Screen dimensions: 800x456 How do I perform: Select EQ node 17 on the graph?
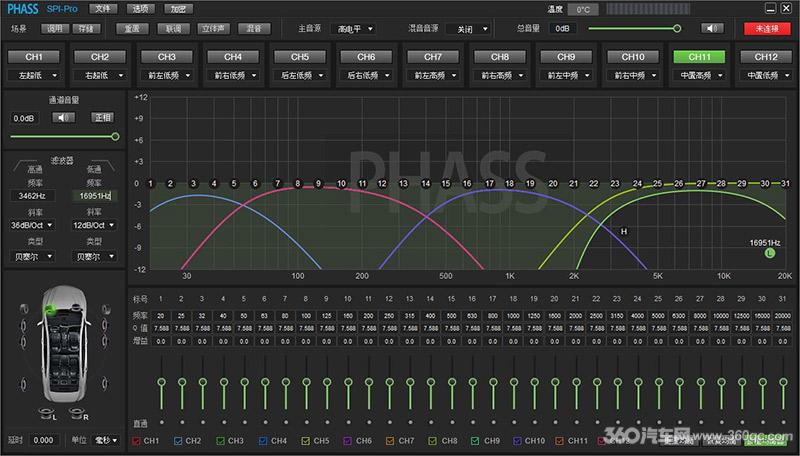tap(489, 184)
